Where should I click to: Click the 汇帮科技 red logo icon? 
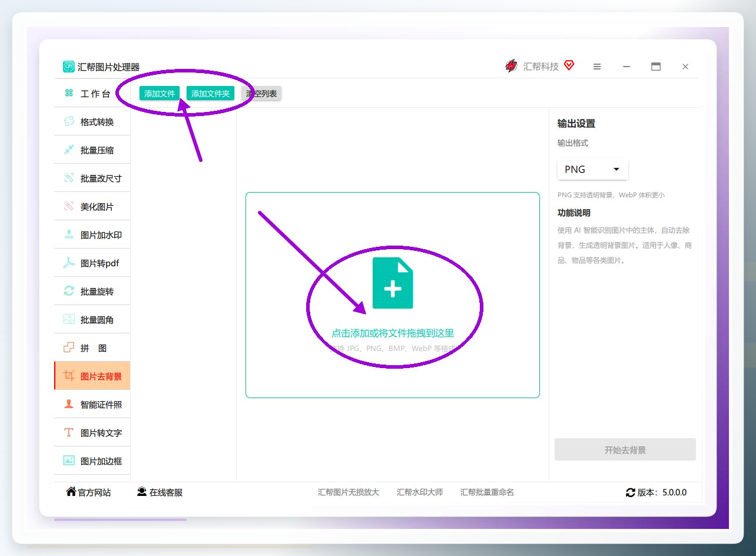[512, 66]
